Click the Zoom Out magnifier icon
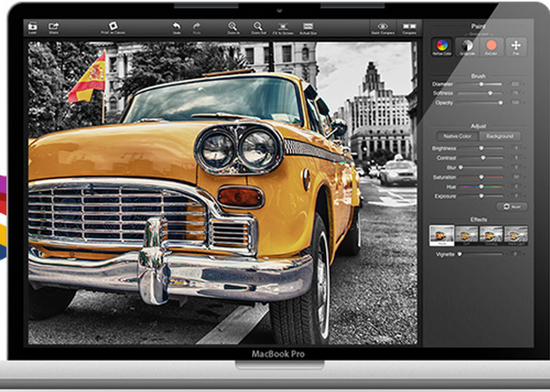Image resolution: width=550 pixels, height=392 pixels. (258, 27)
